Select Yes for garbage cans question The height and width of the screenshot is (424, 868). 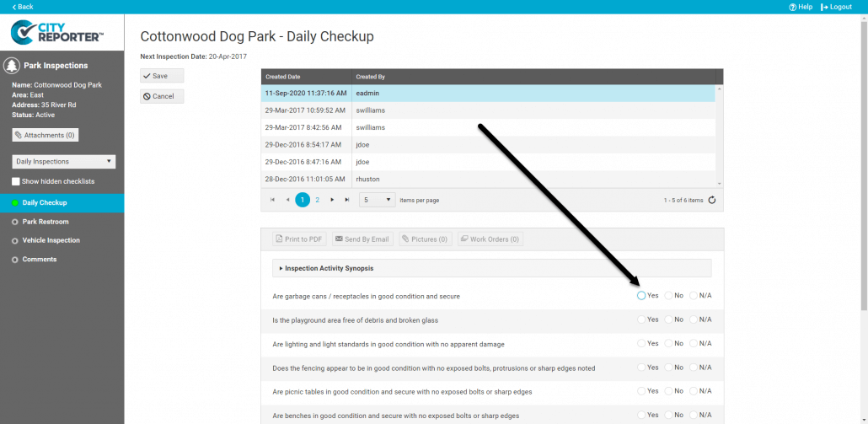[642, 296]
